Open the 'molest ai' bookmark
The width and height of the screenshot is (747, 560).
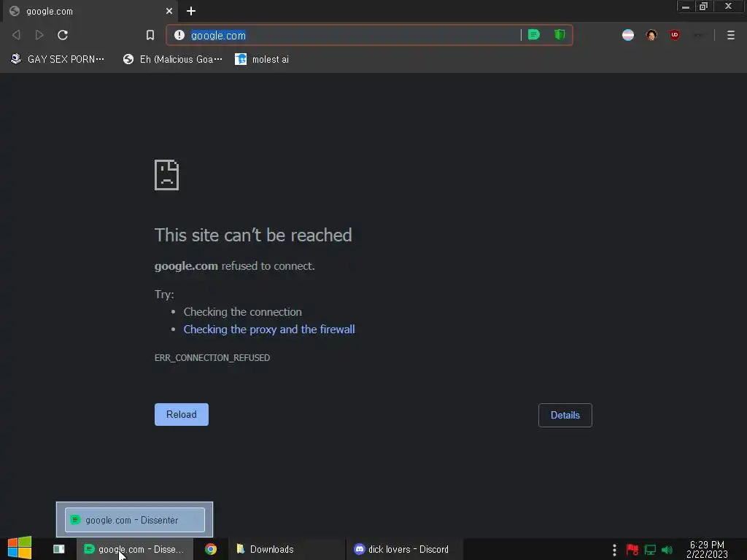point(262,59)
